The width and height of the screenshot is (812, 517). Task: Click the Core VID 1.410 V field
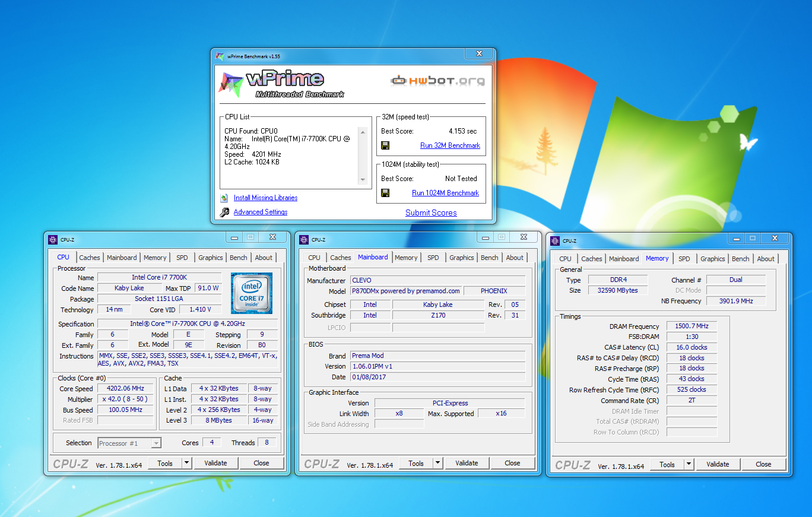[200, 309]
